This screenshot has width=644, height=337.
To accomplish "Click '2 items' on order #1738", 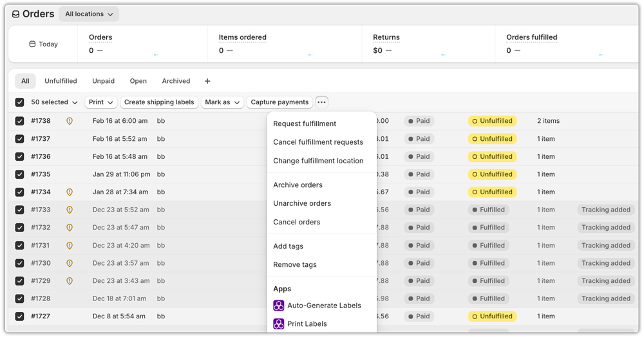I will click(x=548, y=121).
